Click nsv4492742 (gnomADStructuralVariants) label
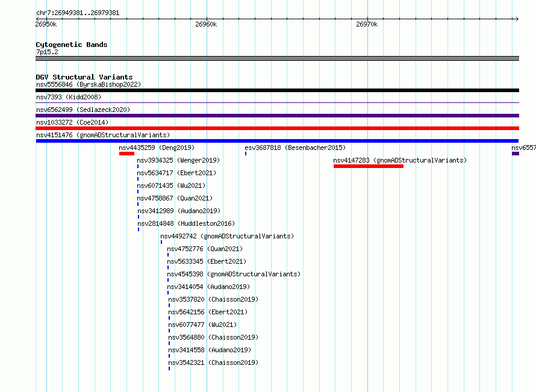Screen dimensions: 536x392 (227, 236)
